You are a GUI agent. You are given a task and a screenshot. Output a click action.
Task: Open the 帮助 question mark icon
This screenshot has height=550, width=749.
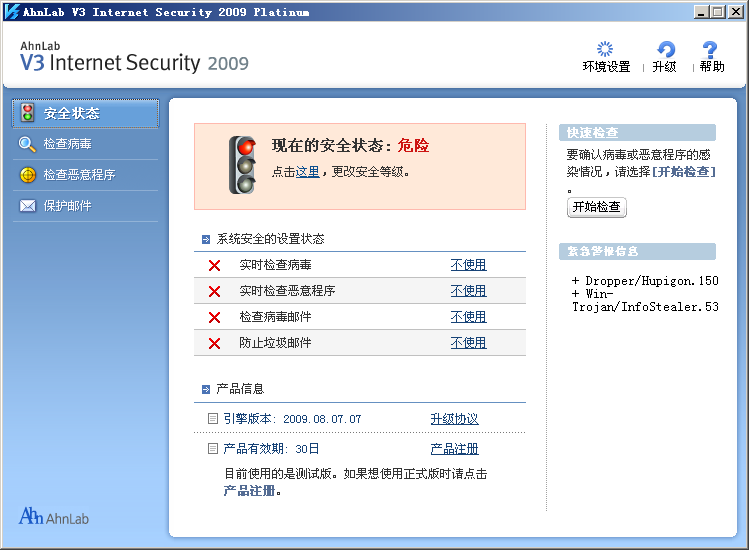click(x=711, y=50)
